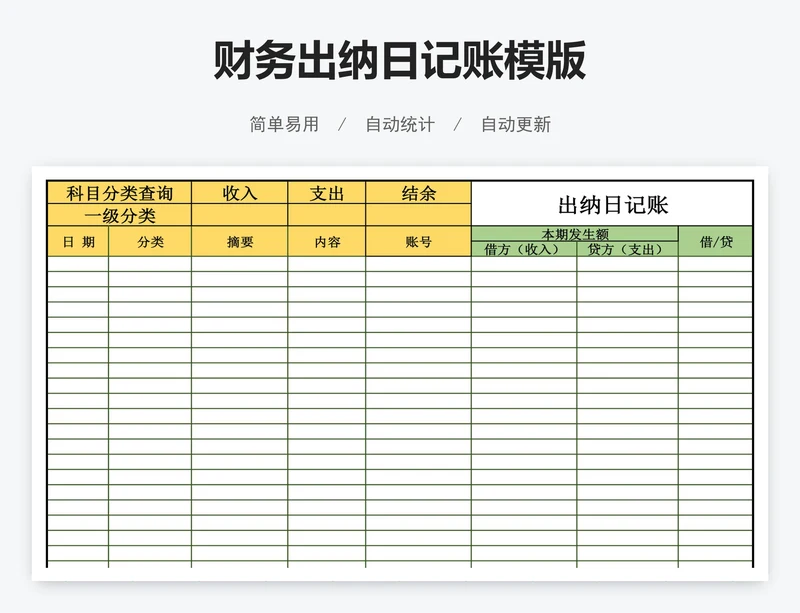The image size is (800, 613).
Task: Select the 本期发生额 header cell
Action: [575, 234]
